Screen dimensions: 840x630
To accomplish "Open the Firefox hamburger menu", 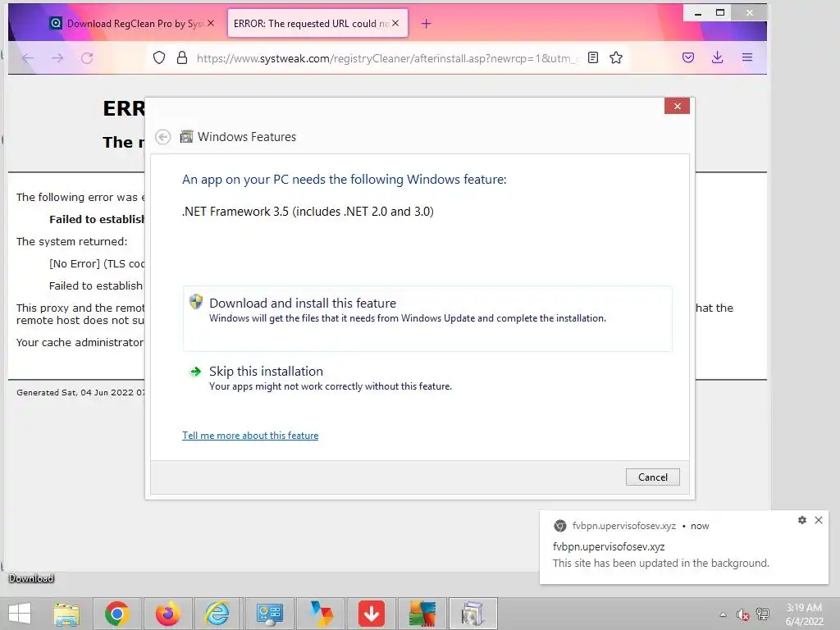I will pos(747,58).
